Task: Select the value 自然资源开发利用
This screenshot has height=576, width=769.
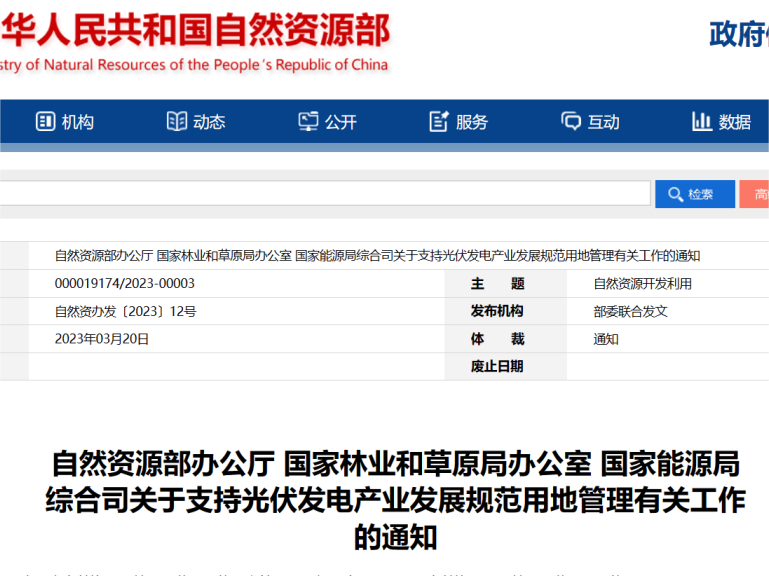Action: (x=642, y=284)
